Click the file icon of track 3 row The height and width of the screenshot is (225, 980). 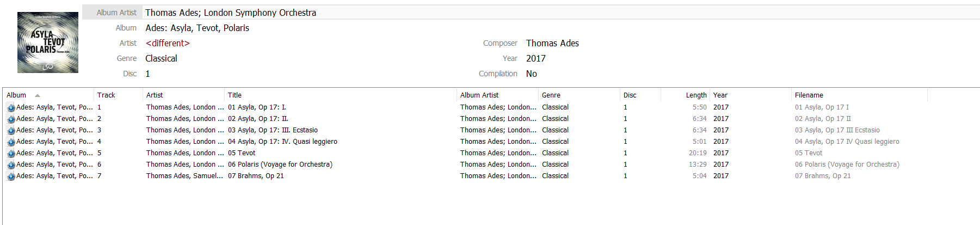coord(11,131)
